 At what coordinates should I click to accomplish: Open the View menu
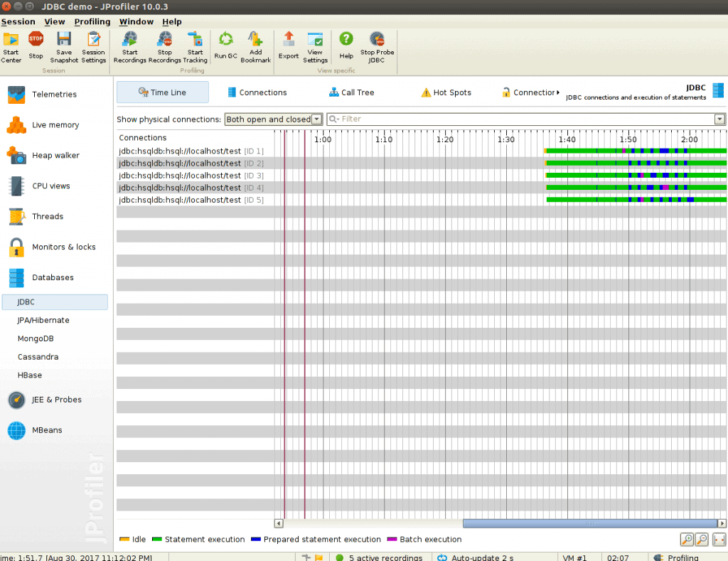pyautogui.click(x=54, y=22)
